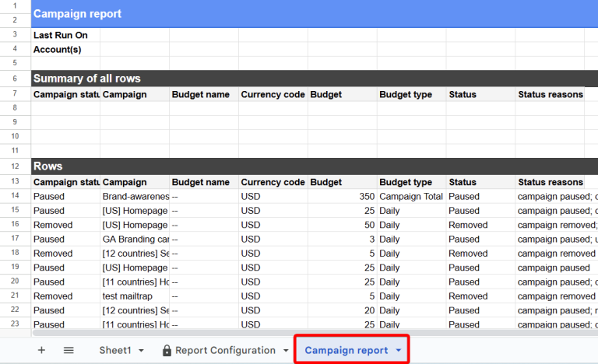Click the Status header in row 13
This screenshot has width=598, height=364.
coord(480,182)
